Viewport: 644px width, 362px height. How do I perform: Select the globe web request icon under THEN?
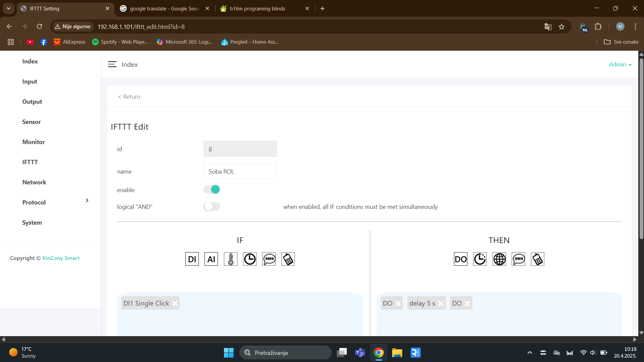pos(499,259)
